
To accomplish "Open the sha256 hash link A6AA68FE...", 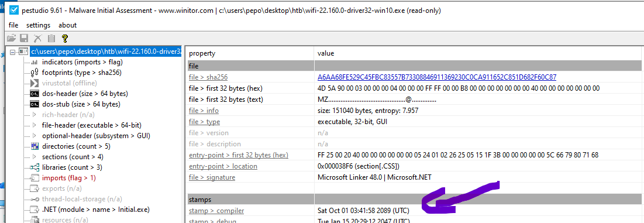I will click(437, 77).
